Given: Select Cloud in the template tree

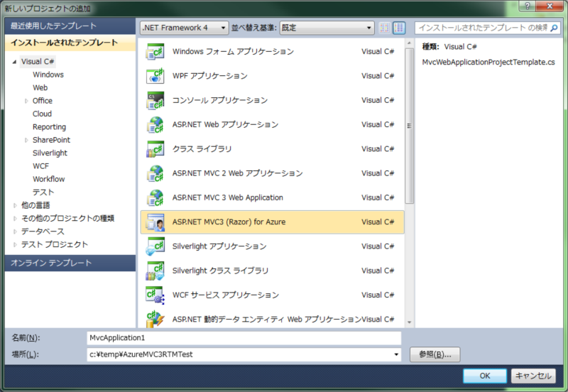Looking at the screenshot, I should [x=42, y=114].
